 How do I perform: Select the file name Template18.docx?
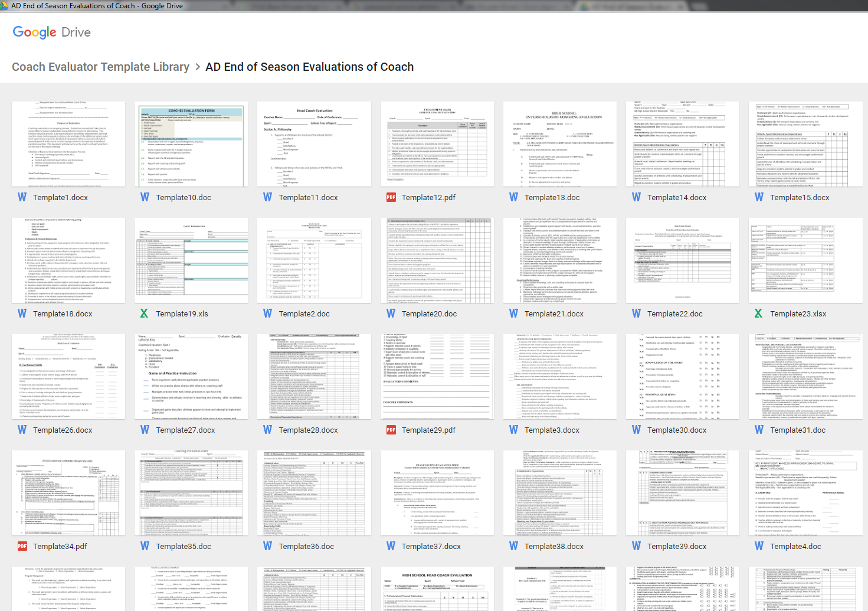[63, 314]
